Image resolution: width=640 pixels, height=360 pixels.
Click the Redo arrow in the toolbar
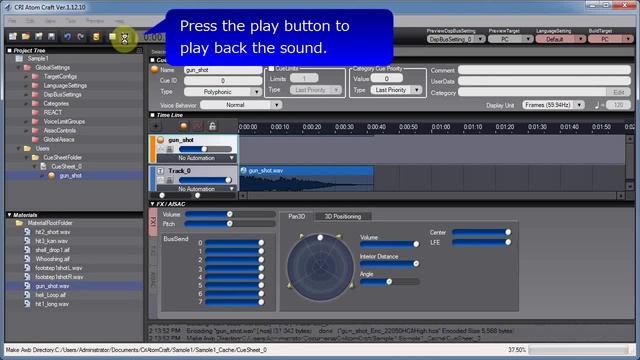click(80, 37)
